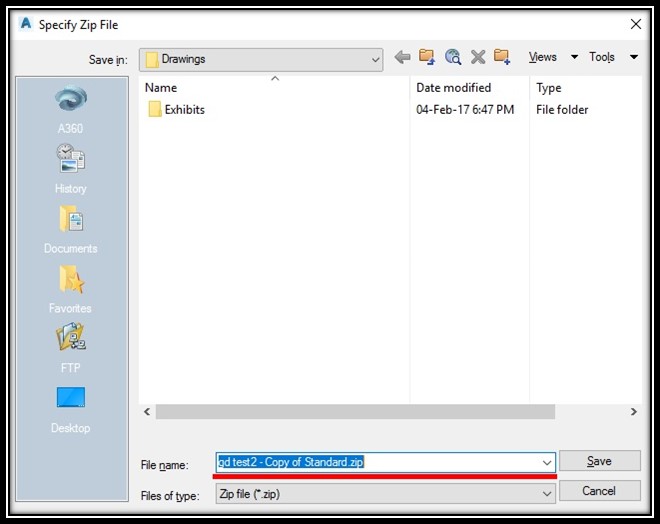Viewport: 660px width, 524px height.
Task: Select the Exhibits folder icon
Action: (154, 109)
